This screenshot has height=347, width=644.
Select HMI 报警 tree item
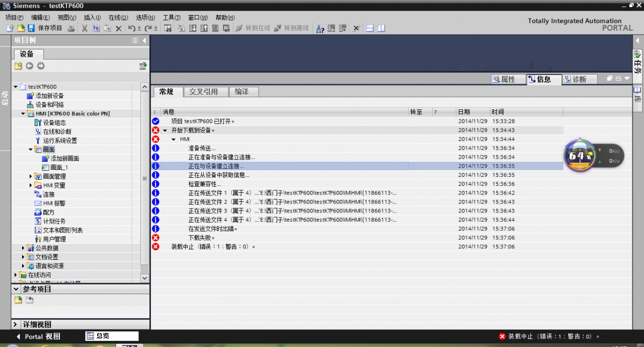pyautogui.click(x=54, y=203)
